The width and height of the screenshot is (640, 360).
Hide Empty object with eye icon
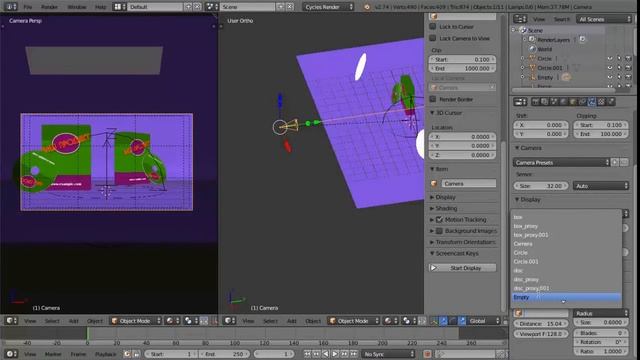610,77
